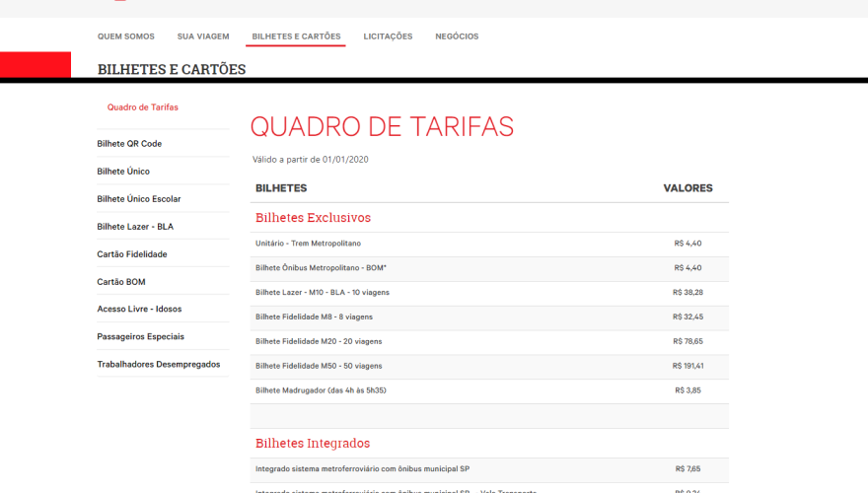The image size is (868, 493).
Task: Click the QUADRO DE TARIFAS heading
Action: tap(382, 127)
